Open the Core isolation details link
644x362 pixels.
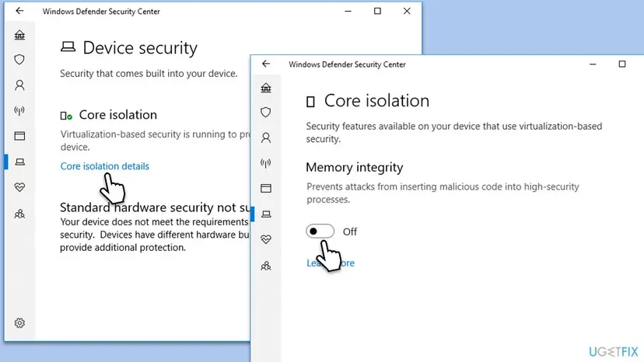coord(105,166)
